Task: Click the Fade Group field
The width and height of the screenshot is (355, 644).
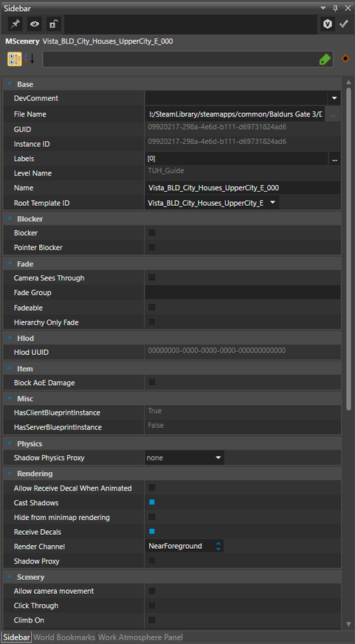Action: pyautogui.click(x=242, y=292)
